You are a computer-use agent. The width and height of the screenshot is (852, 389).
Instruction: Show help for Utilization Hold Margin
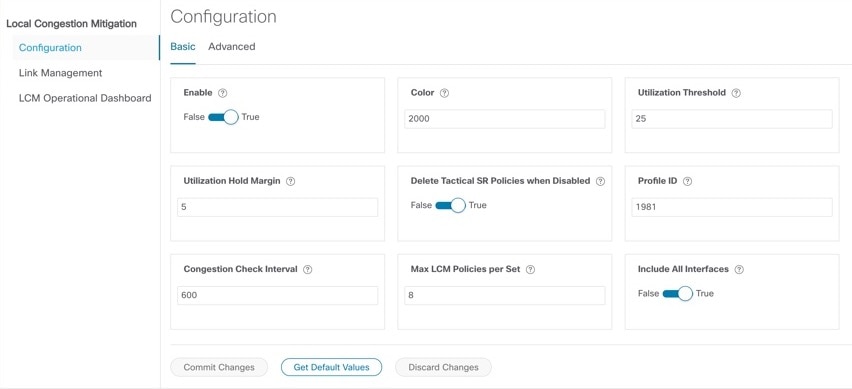pos(291,181)
